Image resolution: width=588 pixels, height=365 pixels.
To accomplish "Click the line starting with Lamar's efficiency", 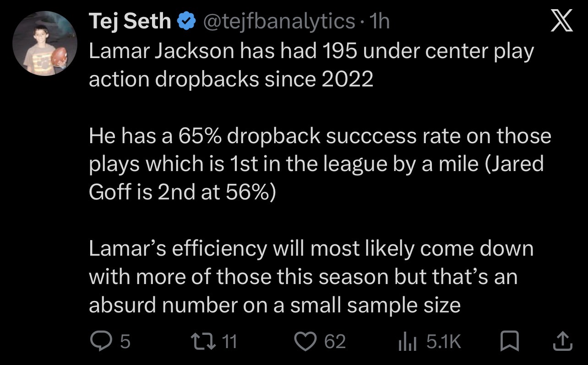I will [311, 249].
